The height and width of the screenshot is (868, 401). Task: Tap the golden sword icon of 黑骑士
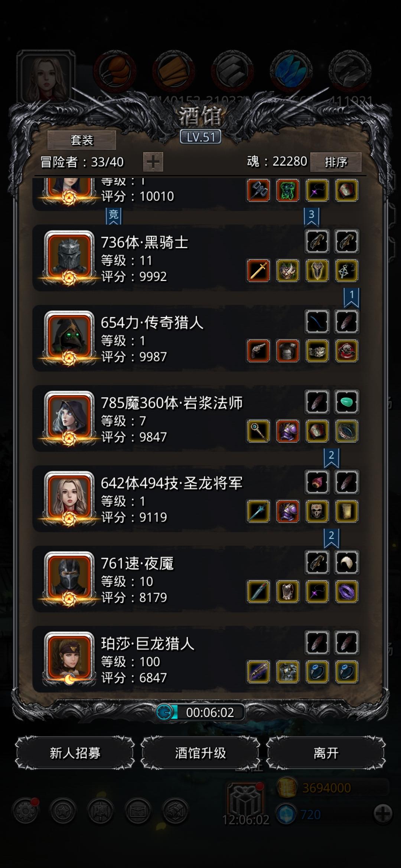pyautogui.click(x=258, y=270)
